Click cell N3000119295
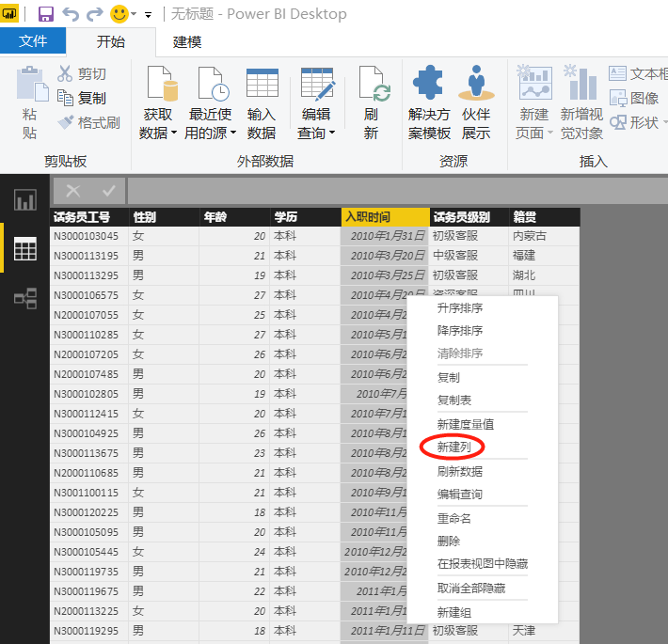Screen dimensions: 668x644 [89, 631]
